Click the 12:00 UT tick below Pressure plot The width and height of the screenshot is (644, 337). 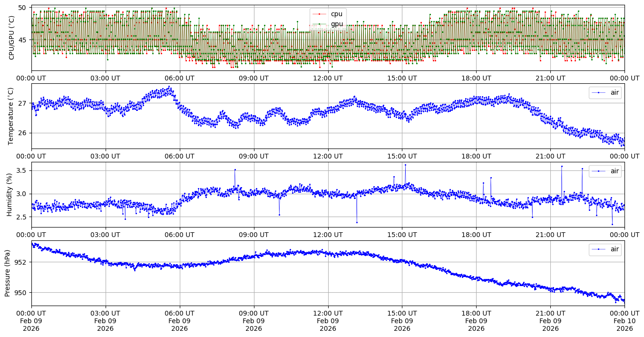328,313
